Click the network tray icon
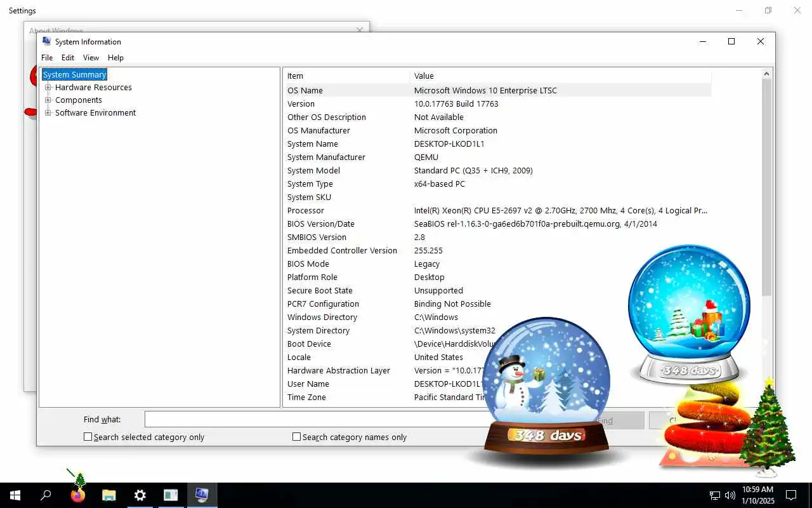The image size is (812, 508). (x=714, y=495)
